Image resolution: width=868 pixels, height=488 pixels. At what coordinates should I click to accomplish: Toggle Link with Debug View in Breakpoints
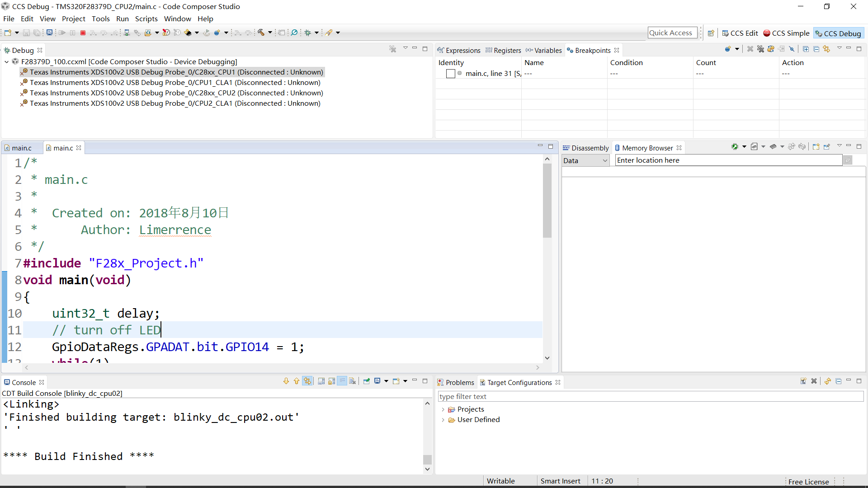pos(826,49)
